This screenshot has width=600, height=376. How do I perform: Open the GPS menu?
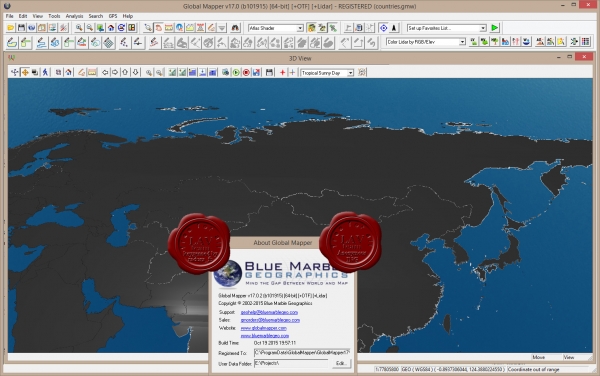[x=113, y=16]
